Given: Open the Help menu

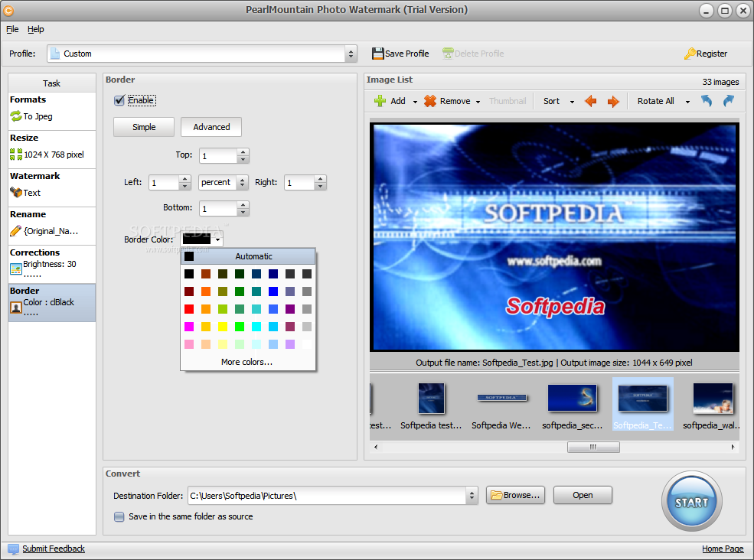Looking at the screenshot, I should point(35,29).
